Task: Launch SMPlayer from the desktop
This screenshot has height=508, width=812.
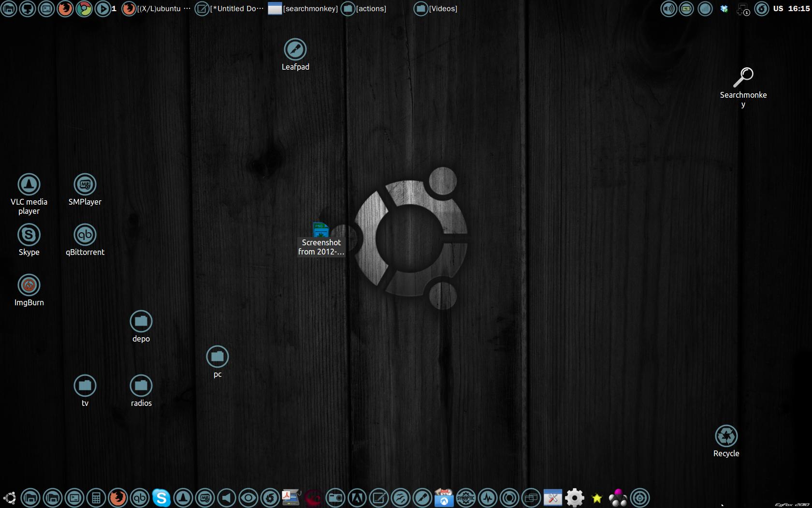Action: click(x=85, y=184)
